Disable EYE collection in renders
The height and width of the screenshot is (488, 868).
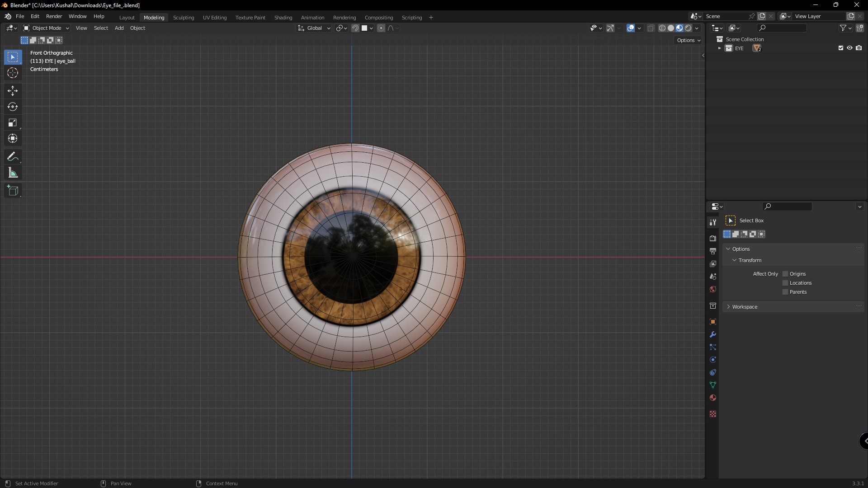point(859,48)
